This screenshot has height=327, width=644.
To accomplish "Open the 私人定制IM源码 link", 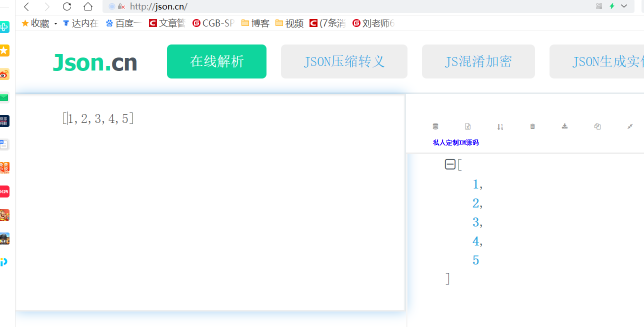I will coord(455,142).
